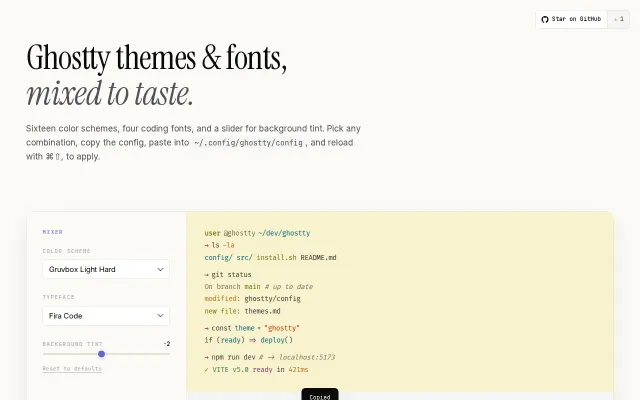Click the 'mixed to taste.' italic heading
The height and width of the screenshot is (400, 640).
pos(110,94)
